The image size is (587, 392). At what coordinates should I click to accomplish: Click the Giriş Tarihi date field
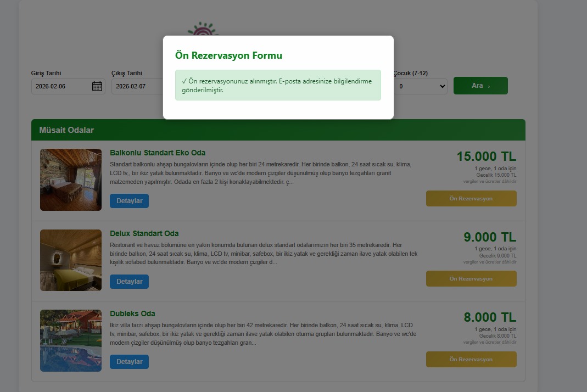coord(60,86)
